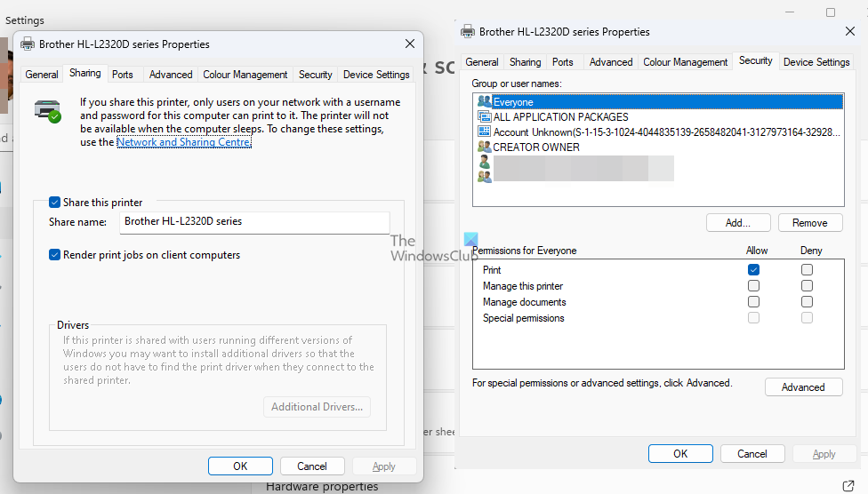
Task: Uncheck Share this printer
Action: (x=54, y=203)
